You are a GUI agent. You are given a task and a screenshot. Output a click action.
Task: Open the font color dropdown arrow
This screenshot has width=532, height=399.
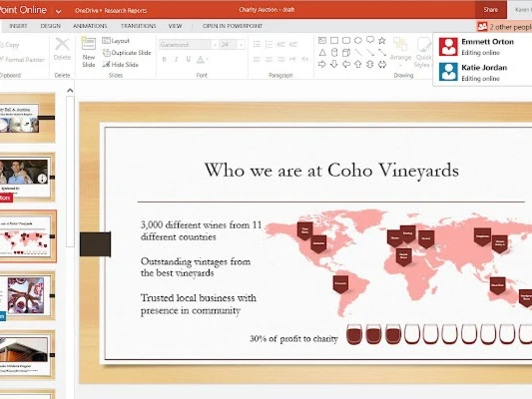click(x=207, y=60)
